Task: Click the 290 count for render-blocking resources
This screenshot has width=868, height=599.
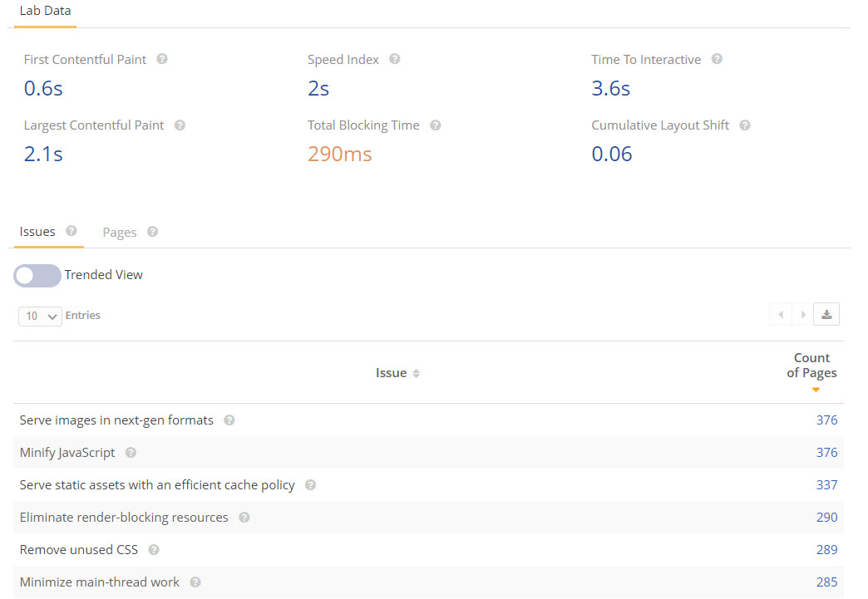Action: pos(826,518)
